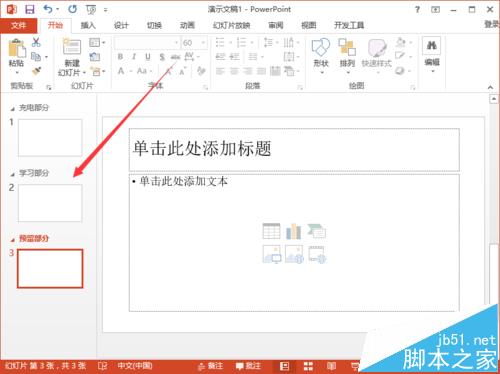Switch to Slide Sorter view
The height and width of the screenshot is (374, 500).
308,366
